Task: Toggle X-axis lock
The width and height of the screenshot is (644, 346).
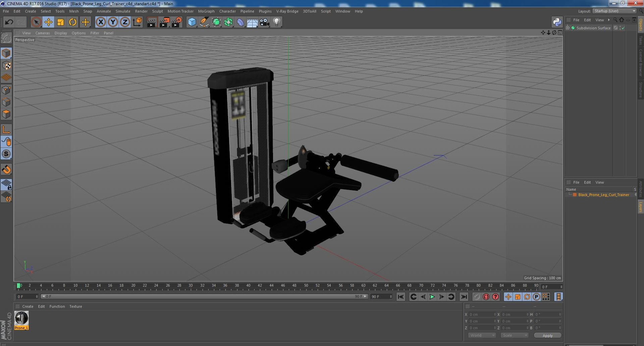Action: point(101,22)
